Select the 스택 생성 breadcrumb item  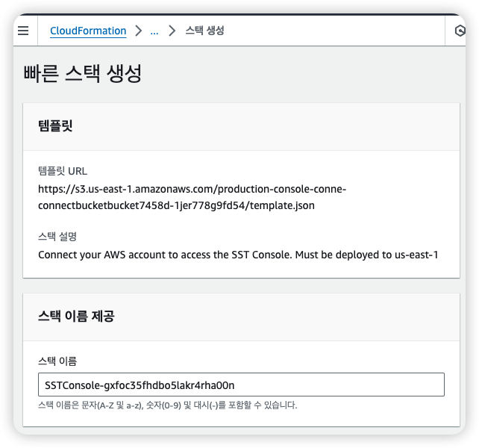pos(204,31)
